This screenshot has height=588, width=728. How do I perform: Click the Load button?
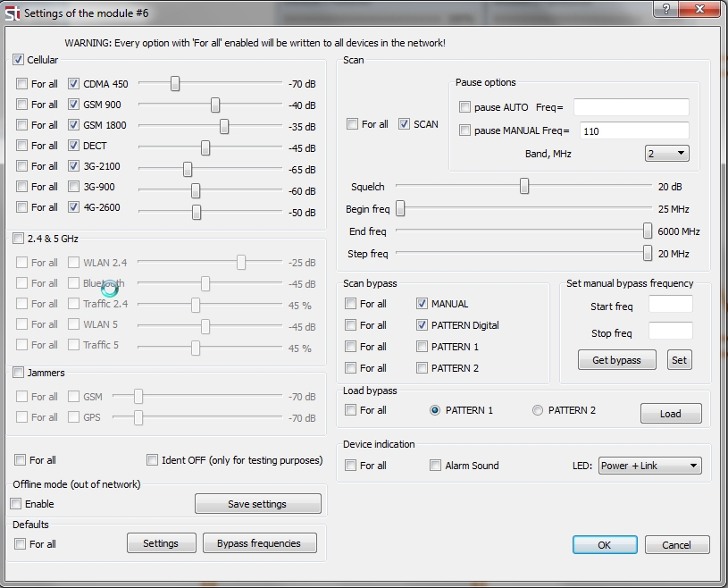click(671, 414)
